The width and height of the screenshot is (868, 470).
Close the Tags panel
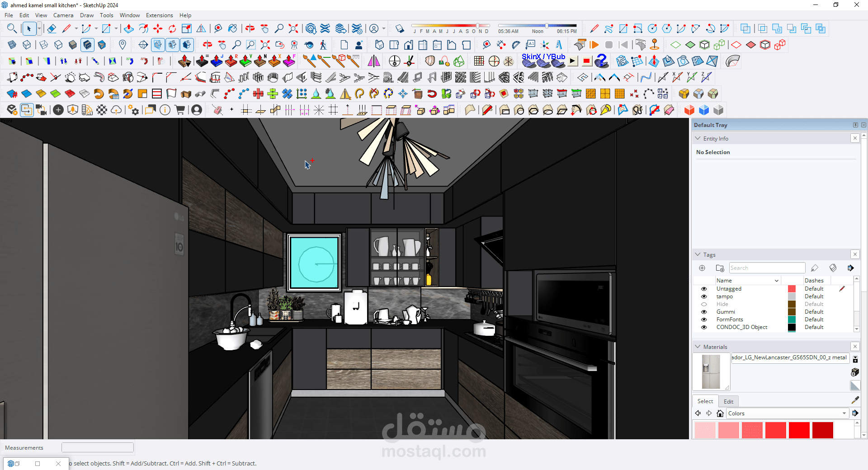855,254
